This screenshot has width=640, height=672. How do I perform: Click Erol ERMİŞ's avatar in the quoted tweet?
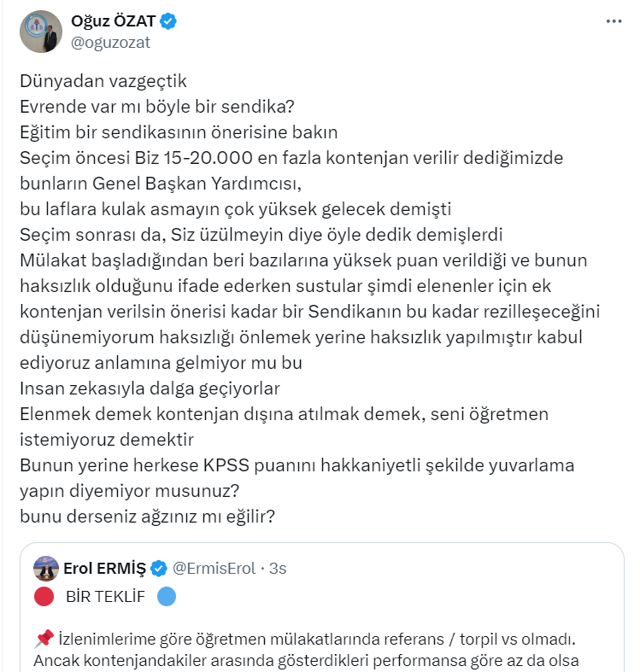[46, 569]
